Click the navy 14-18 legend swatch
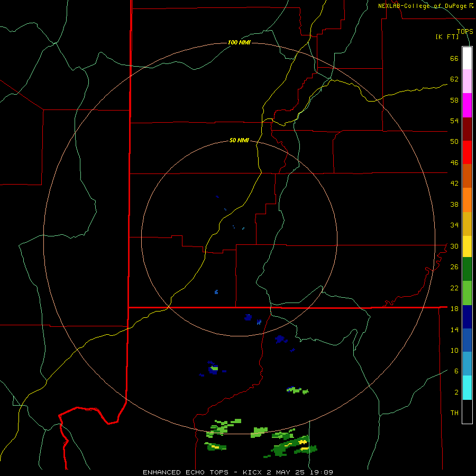The height and width of the screenshot is (476, 476). pyautogui.click(x=467, y=317)
